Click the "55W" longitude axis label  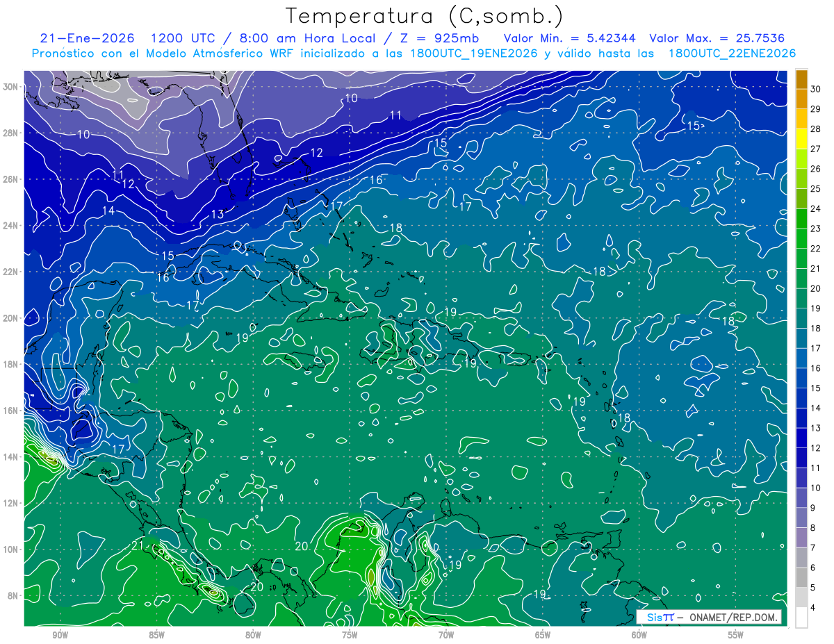pos(736,636)
